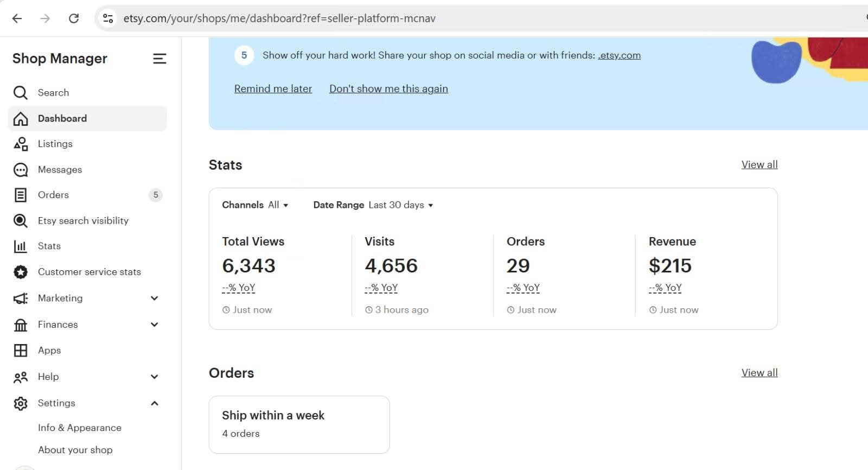Click the Dashboard house icon

click(x=20, y=119)
